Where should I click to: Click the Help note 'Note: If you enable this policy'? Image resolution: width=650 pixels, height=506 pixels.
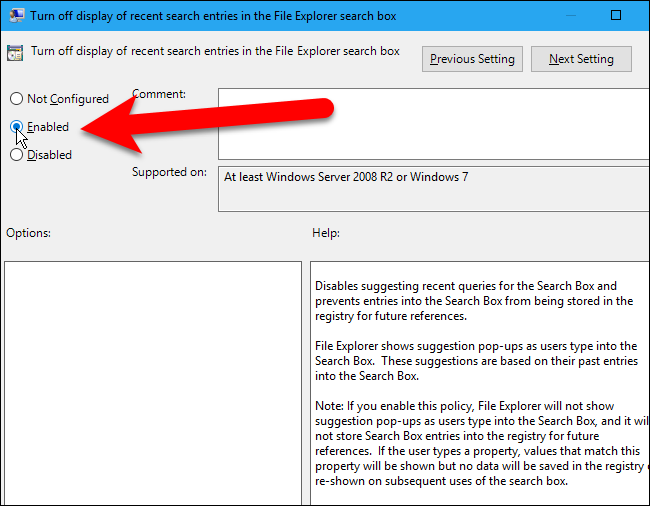[482, 443]
